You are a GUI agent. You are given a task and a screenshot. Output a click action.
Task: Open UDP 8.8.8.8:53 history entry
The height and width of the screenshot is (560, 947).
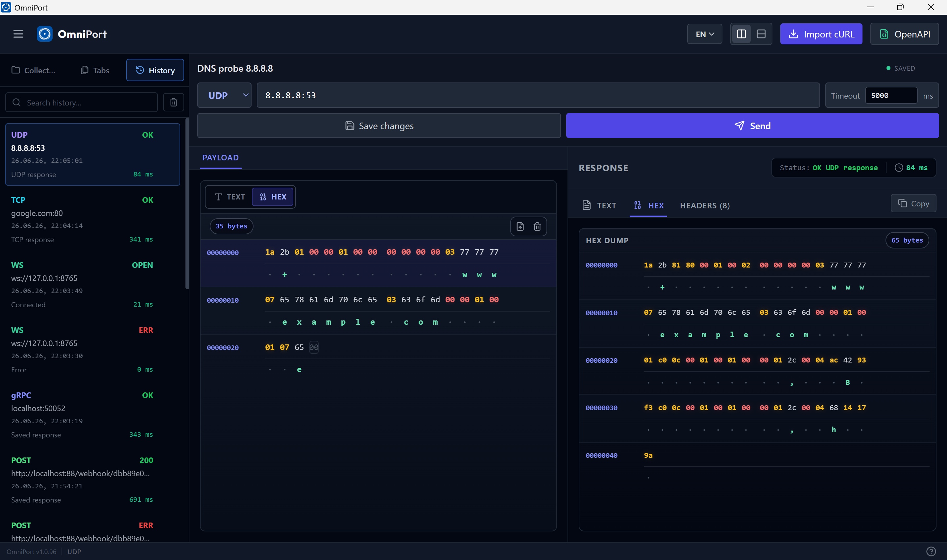(x=92, y=154)
